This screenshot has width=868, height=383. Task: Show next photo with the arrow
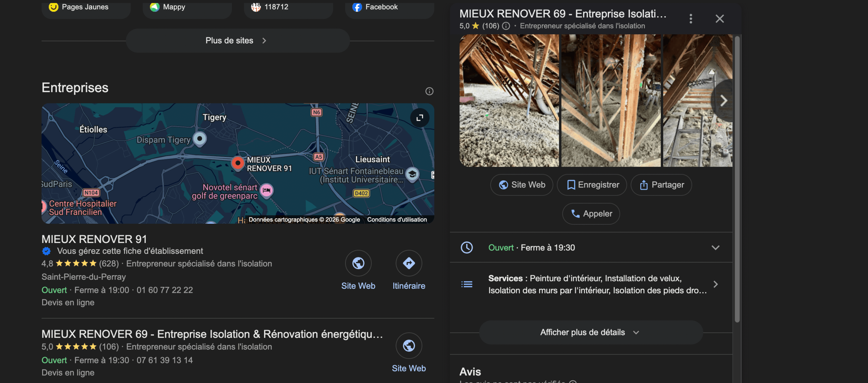click(723, 101)
